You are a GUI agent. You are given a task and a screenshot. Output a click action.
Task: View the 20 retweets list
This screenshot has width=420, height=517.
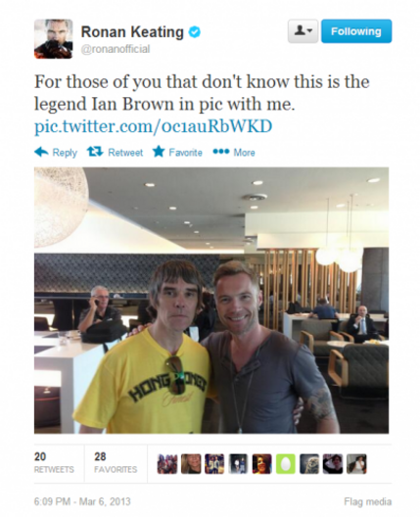(x=54, y=462)
